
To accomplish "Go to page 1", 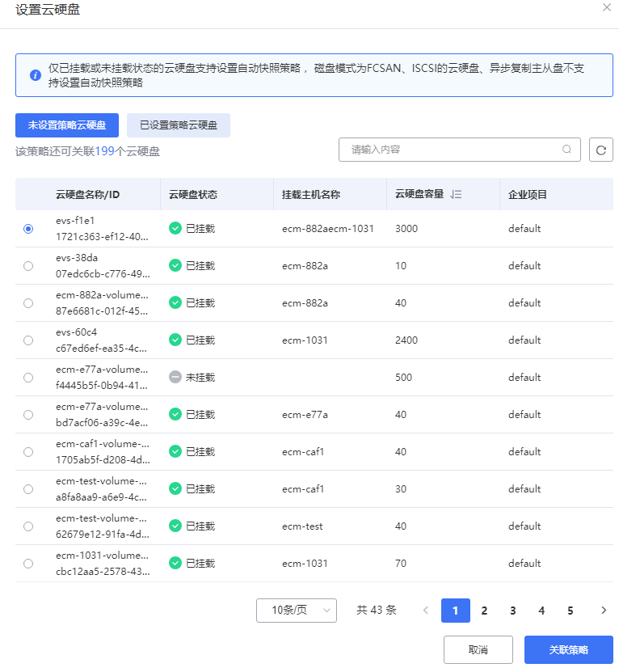I will 456,611.
